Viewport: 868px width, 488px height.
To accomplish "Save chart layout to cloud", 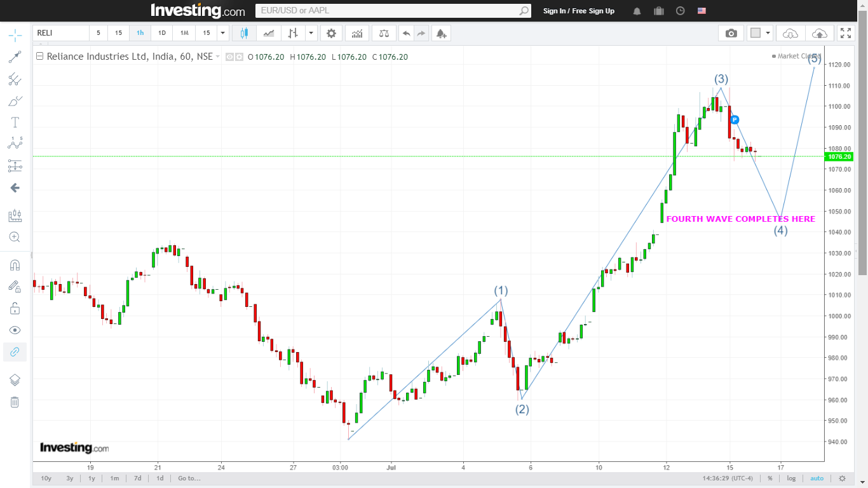I will coord(820,33).
